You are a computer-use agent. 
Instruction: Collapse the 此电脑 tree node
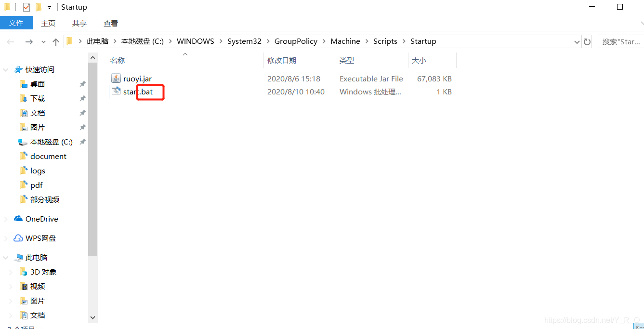pyautogui.click(x=6, y=258)
